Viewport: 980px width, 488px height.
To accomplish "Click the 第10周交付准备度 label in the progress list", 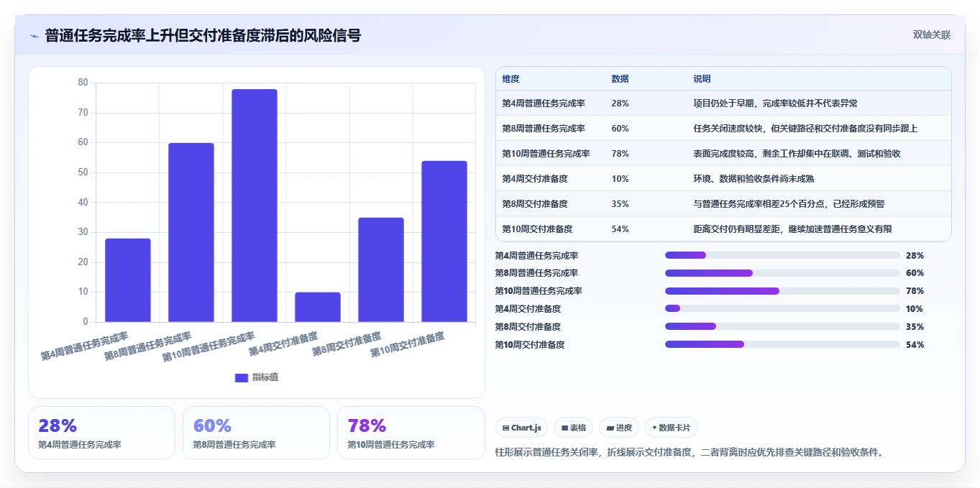I will (x=530, y=344).
